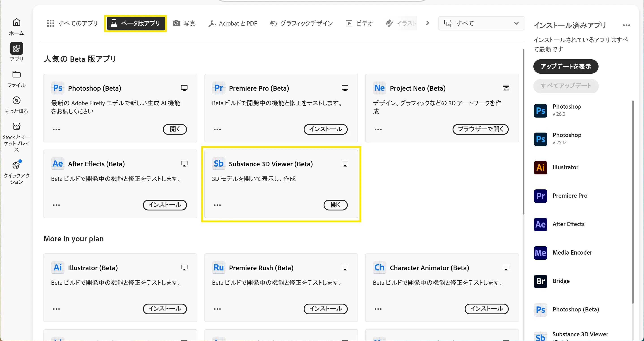Open the すべて platform filter dropdown

pos(481,23)
